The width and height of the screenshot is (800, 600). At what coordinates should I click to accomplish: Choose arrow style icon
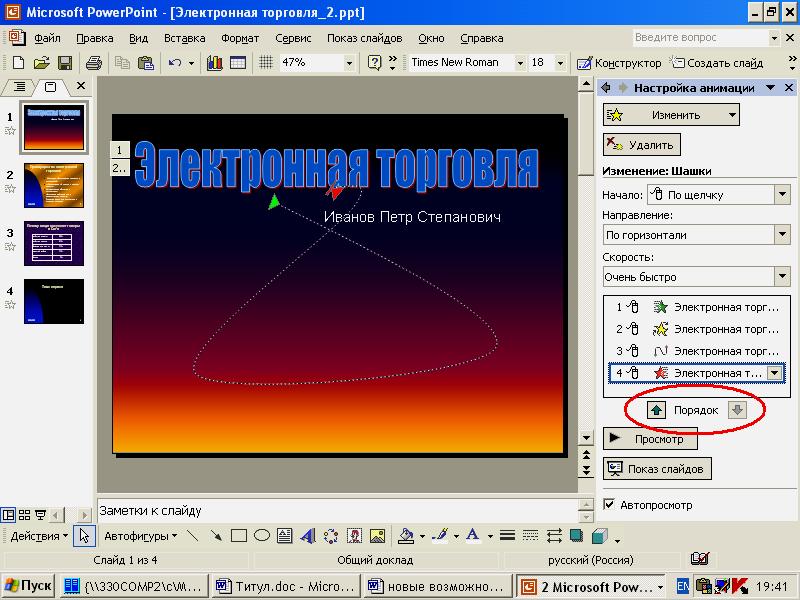point(554,536)
